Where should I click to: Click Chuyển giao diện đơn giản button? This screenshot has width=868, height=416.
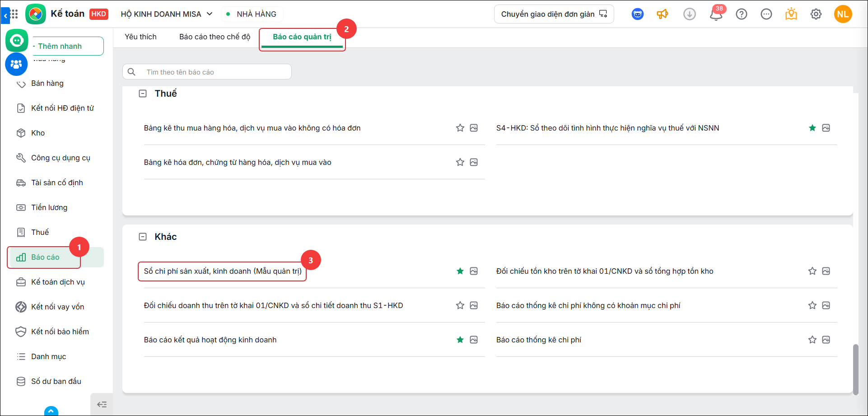point(554,14)
